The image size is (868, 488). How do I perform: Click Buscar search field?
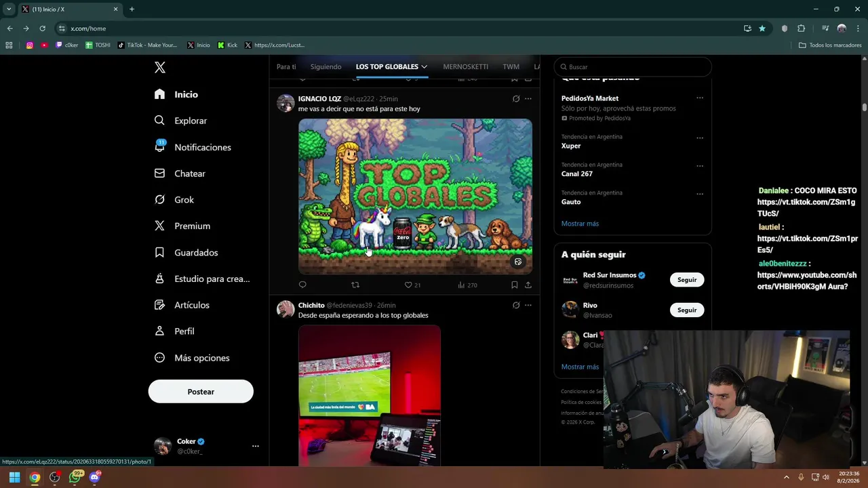point(633,67)
